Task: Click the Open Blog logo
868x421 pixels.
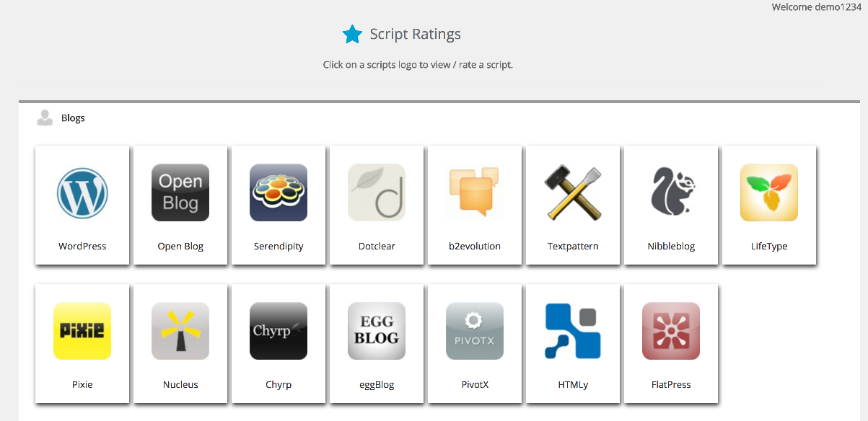Action: (x=180, y=192)
